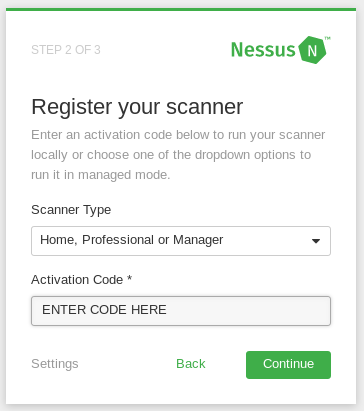The image size is (364, 411).
Task: Open the Scanner Type dropdown arrow
Action: [316, 241]
